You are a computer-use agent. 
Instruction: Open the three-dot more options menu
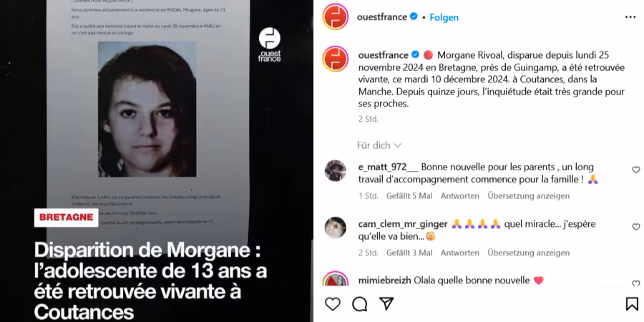630,17
